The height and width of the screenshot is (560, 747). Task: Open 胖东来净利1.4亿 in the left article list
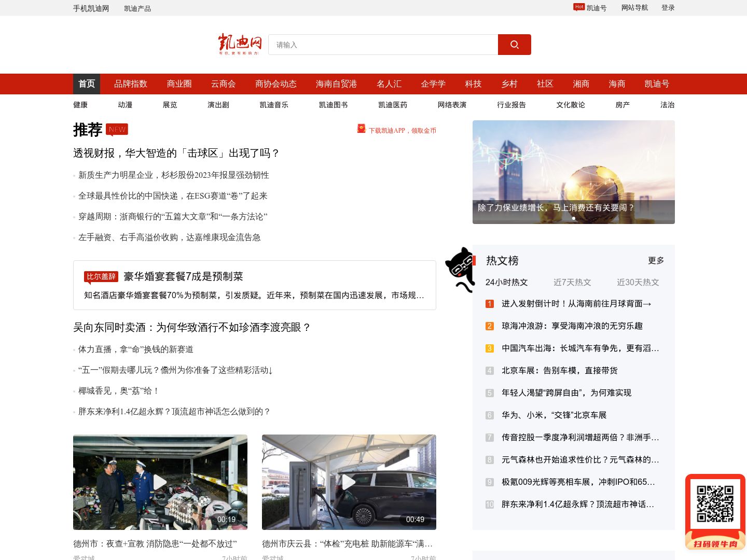174,412
